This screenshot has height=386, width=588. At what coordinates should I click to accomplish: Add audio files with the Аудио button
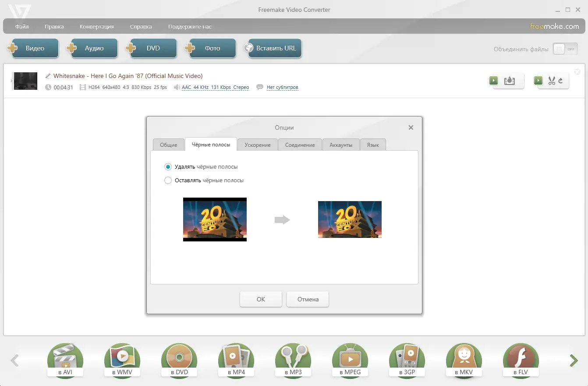92,48
